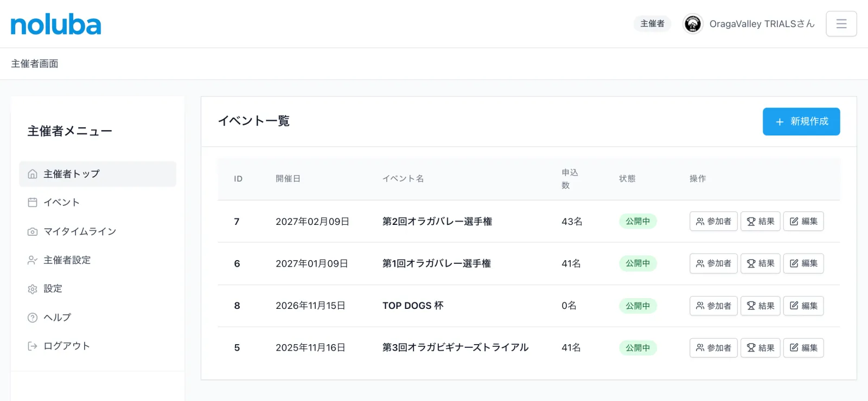The width and height of the screenshot is (868, 401).
Task: Click the 43名 application count
Action: click(x=572, y=222)
